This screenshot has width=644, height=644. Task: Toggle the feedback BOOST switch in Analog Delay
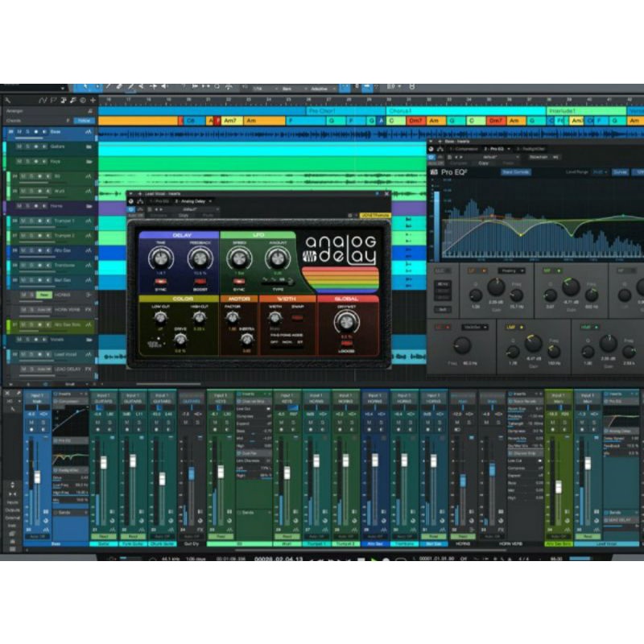pos(200,282)
